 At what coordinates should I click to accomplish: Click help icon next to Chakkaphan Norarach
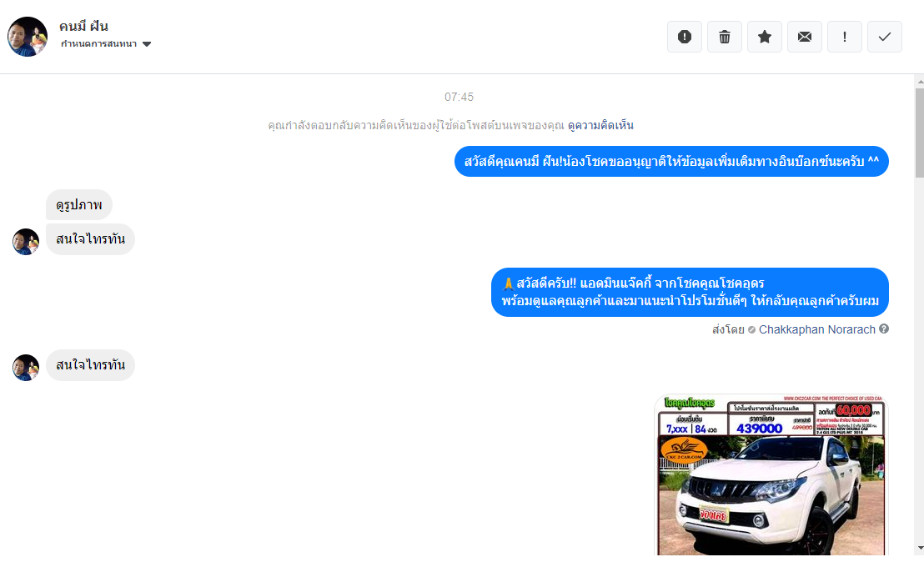(x=884, y=329)
